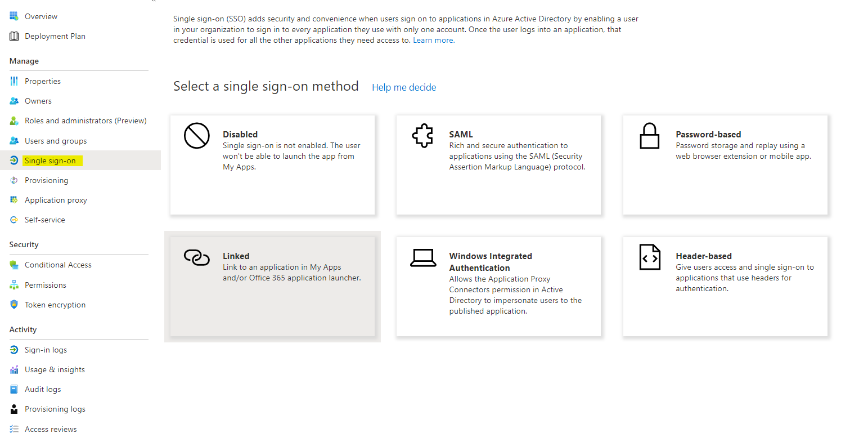Open the Overview page
Image resolution: width=868 pixels, height=437 pixels.
tap(41, 16)
